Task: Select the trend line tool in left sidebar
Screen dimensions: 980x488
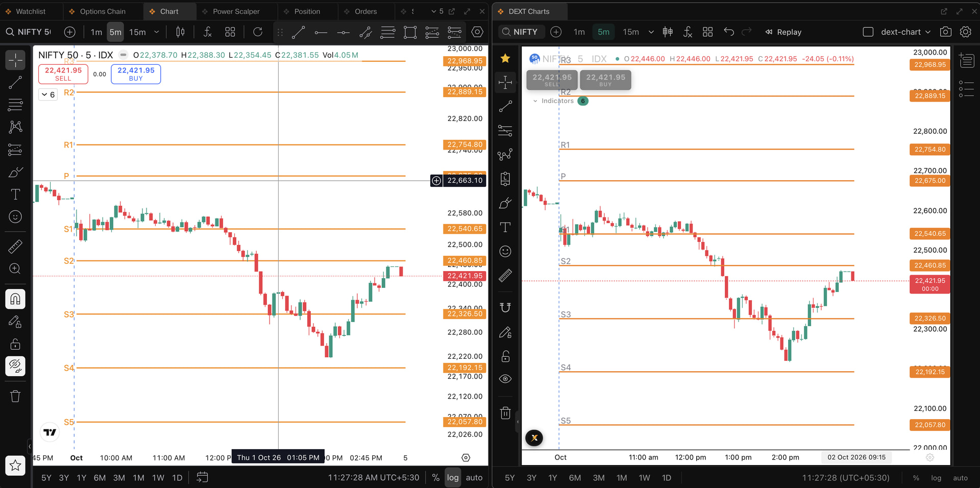Action: click(15, 83)
